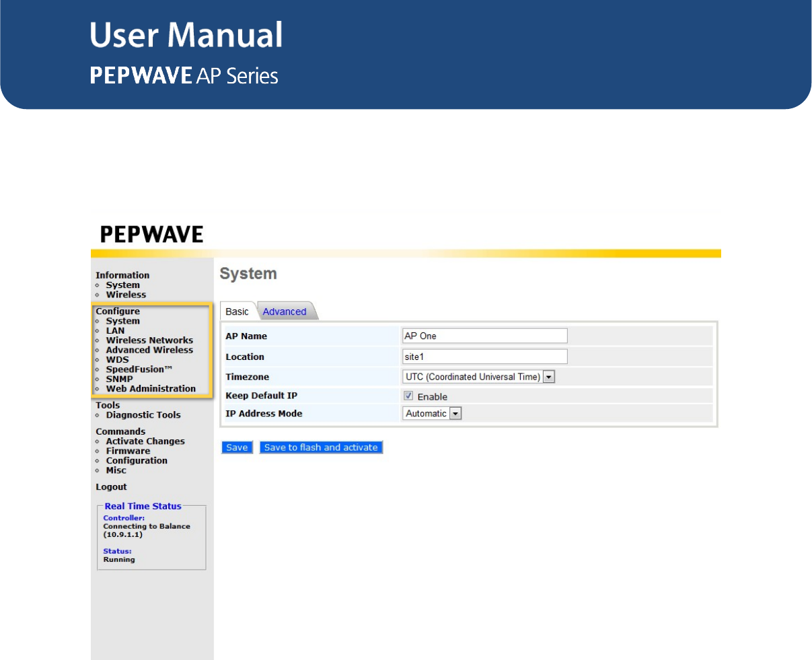Viewport: 812px width, 660px height.
Task: Click the 'Keep Default IP' label
Action: (x=261, y=396)
